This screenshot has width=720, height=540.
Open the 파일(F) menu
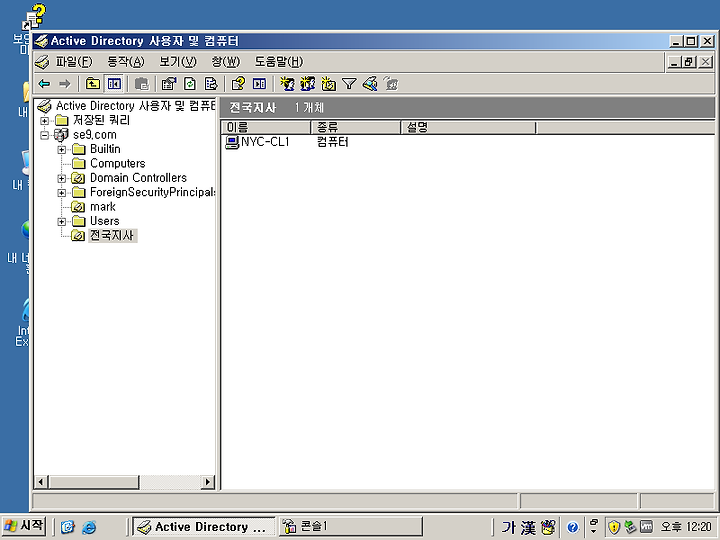(74, 62)
